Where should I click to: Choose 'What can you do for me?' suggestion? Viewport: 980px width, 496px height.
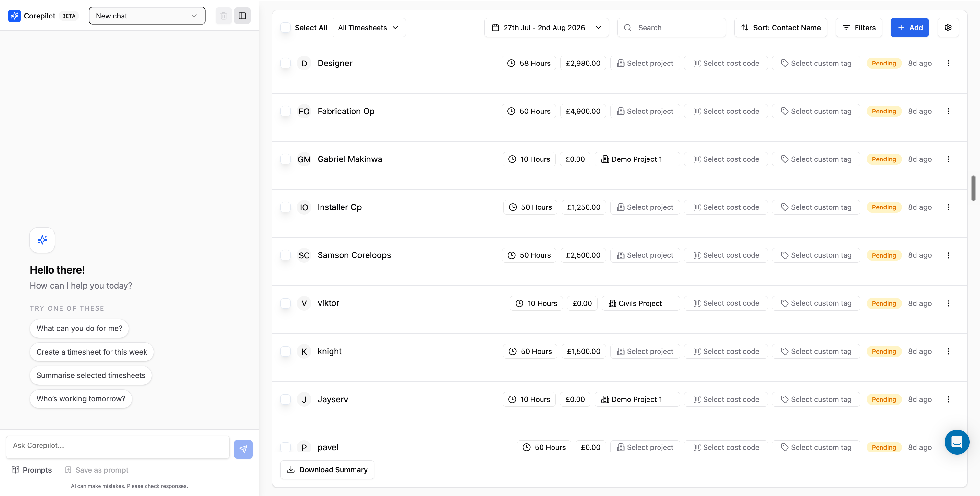tap(79, 328)
